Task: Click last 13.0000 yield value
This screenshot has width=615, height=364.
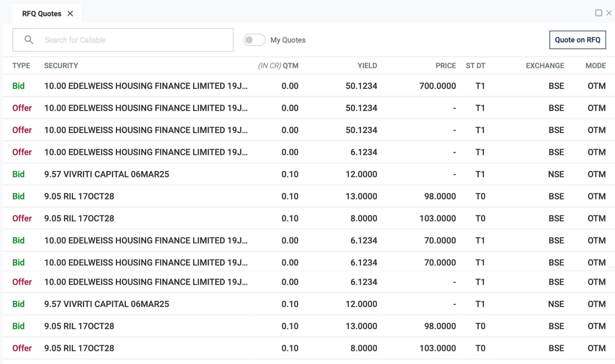Action: click(361, 326)
